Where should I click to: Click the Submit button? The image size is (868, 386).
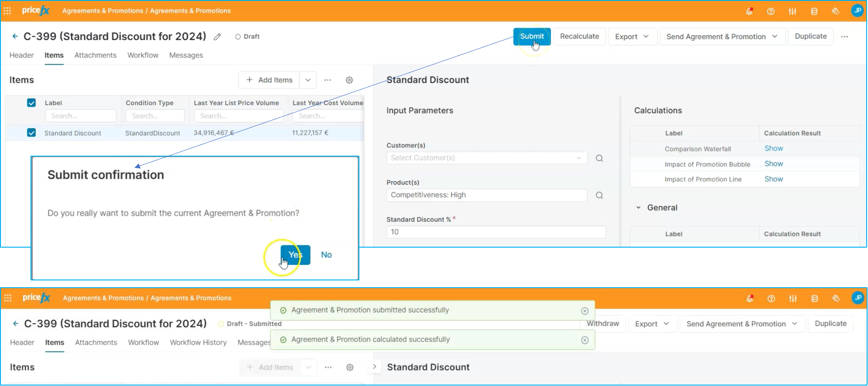(531, 36)
